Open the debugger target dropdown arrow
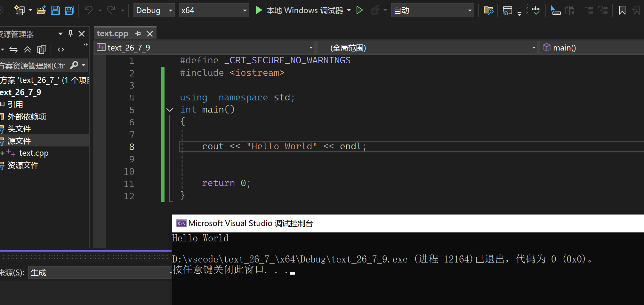The width and height of the screenshot is (644, 305). [349, 11]
